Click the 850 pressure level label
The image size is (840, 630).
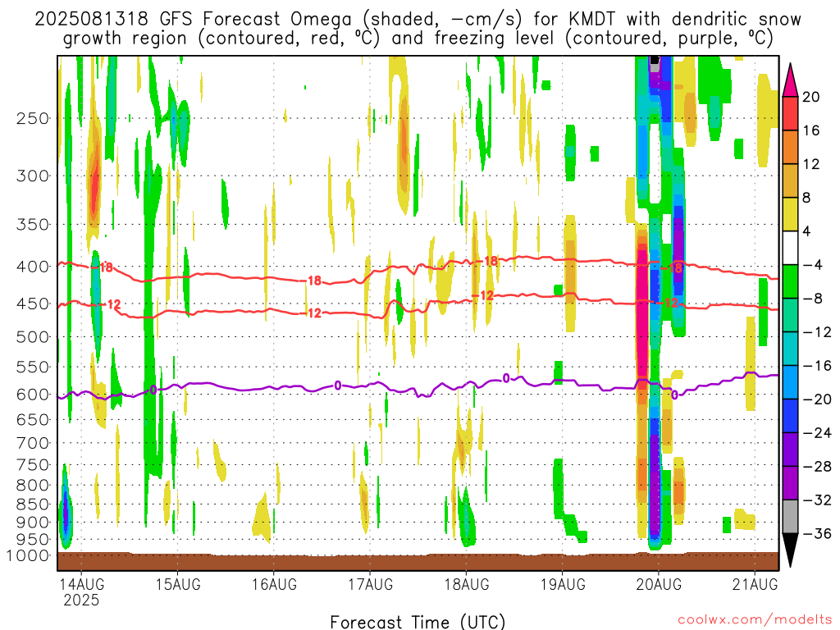[33, 504]
